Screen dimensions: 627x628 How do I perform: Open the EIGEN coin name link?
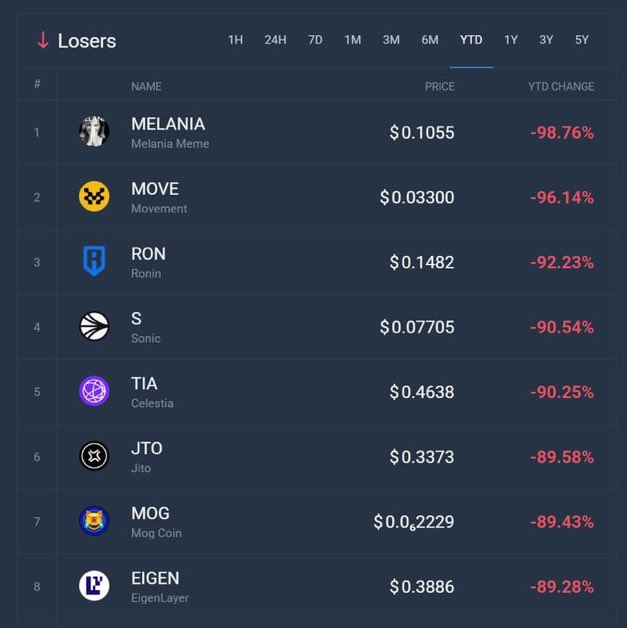pos(155,578)
